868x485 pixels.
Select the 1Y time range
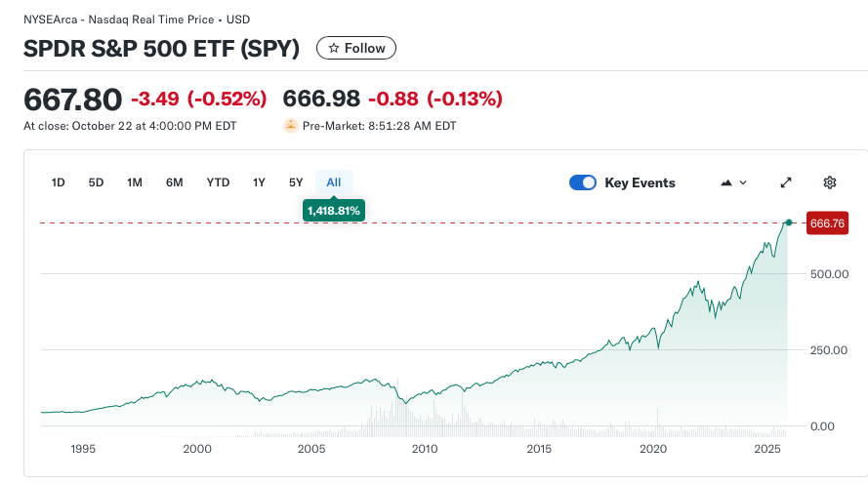(259, 182)
